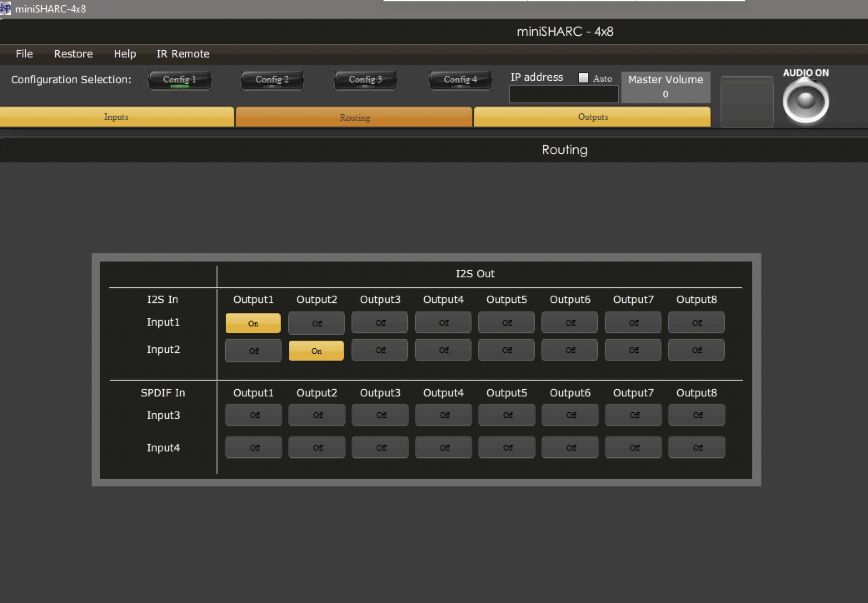
Task: Turn off Input1 to Output1 routing
Action: 253,323
